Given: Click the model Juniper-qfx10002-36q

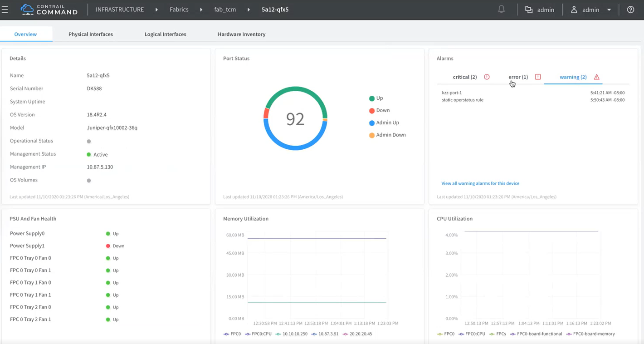Looking at the screenshot, I should pos(112,128).
